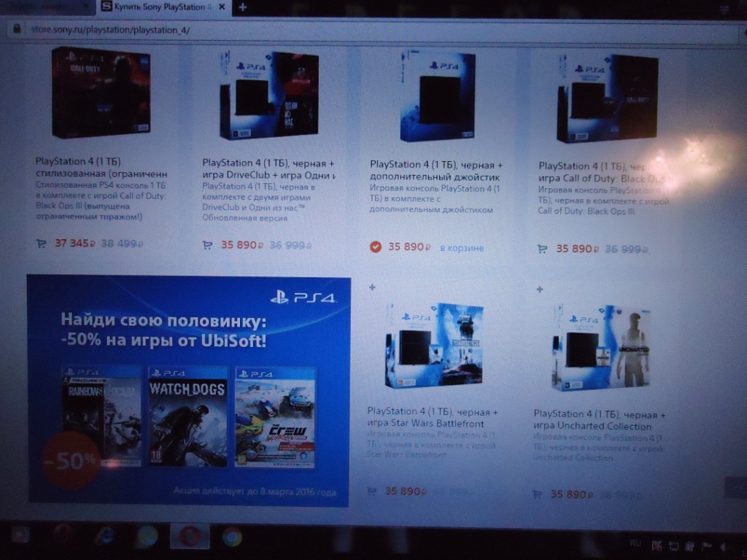
Task: Open a new browser tab with plus button
Action: click(242, 7)
